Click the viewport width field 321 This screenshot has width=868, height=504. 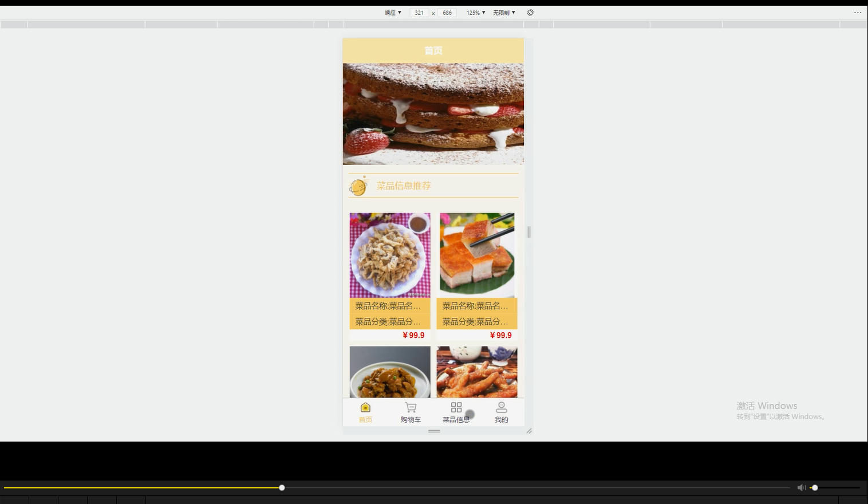click(x=419, y=13)
